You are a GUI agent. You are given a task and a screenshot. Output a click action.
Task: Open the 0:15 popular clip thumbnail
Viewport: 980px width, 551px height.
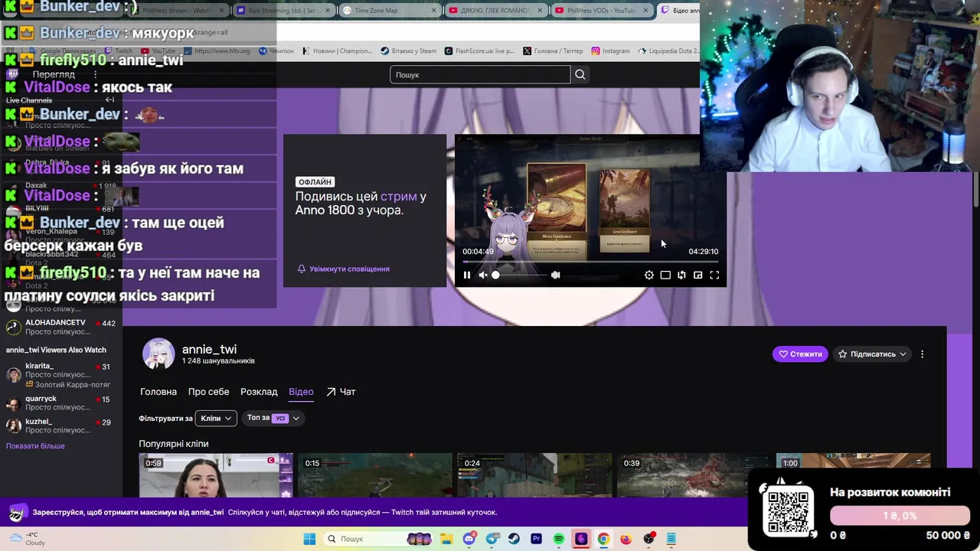375,475
